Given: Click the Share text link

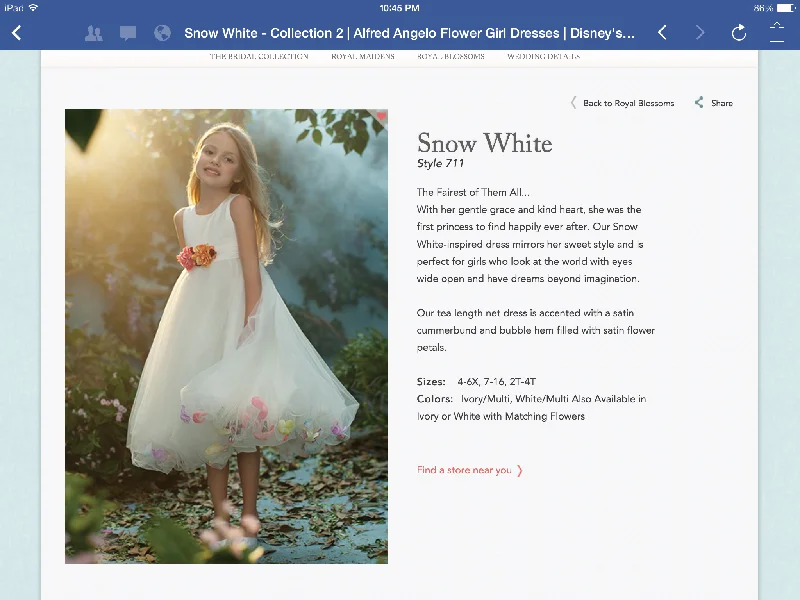Looking at the screenshot, I should [721, 103].
